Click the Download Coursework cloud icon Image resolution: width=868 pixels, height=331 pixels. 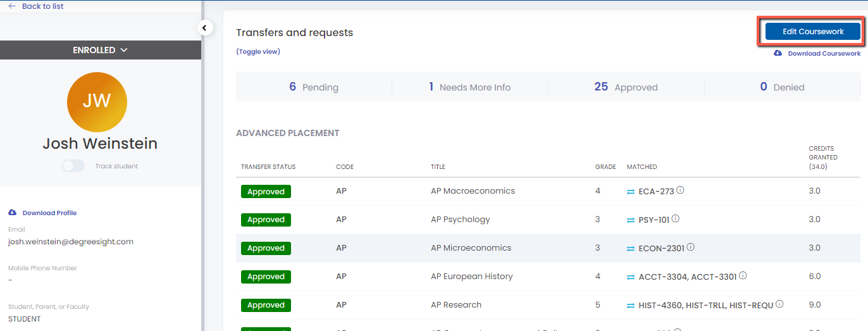778,54
